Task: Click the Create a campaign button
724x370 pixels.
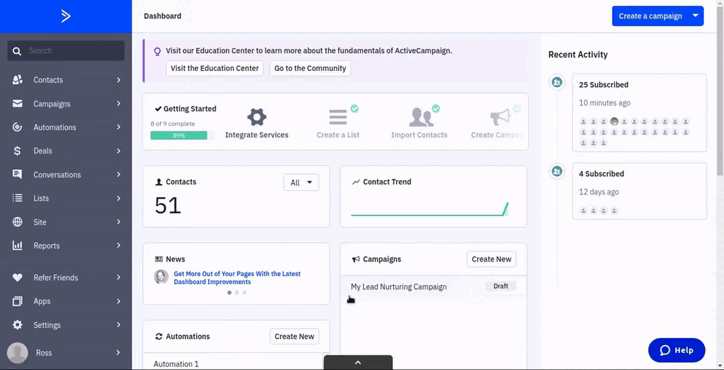Action: click(650, 16)
